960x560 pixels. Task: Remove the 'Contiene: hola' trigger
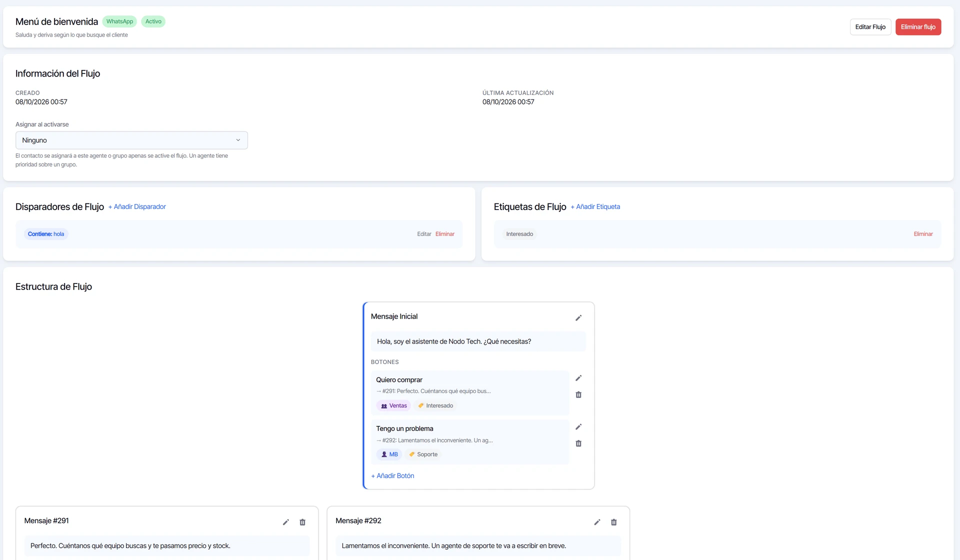[x=445, y=234]
